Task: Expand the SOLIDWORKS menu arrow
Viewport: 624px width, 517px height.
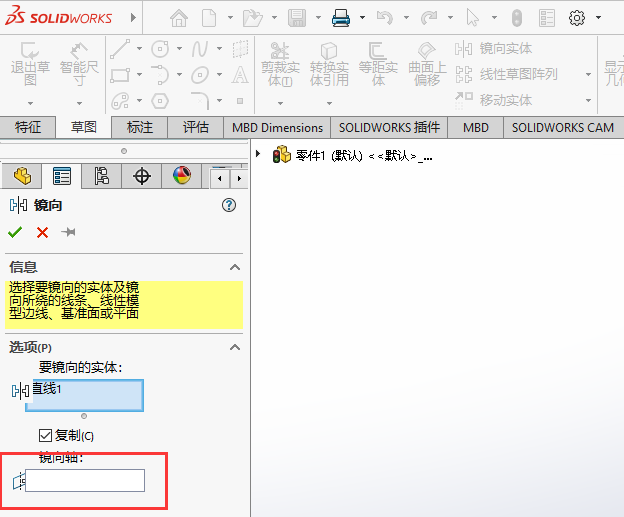Action: coord(133,18)
